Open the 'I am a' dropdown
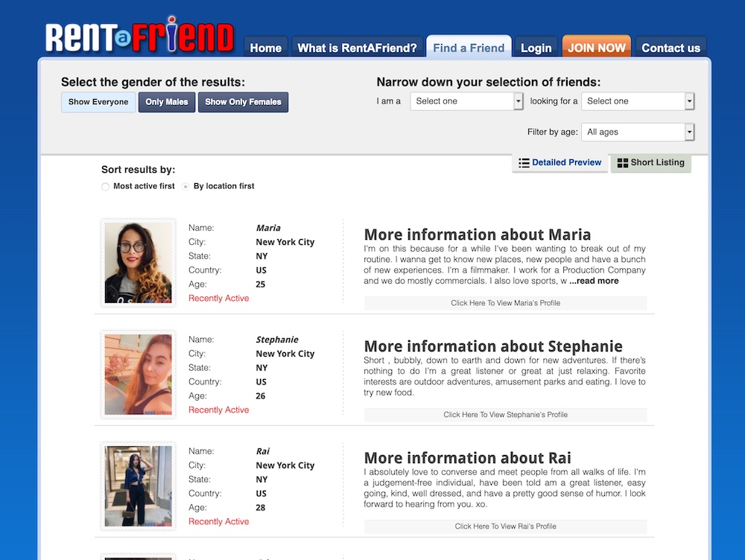745x560 pixels. [466, 101]
